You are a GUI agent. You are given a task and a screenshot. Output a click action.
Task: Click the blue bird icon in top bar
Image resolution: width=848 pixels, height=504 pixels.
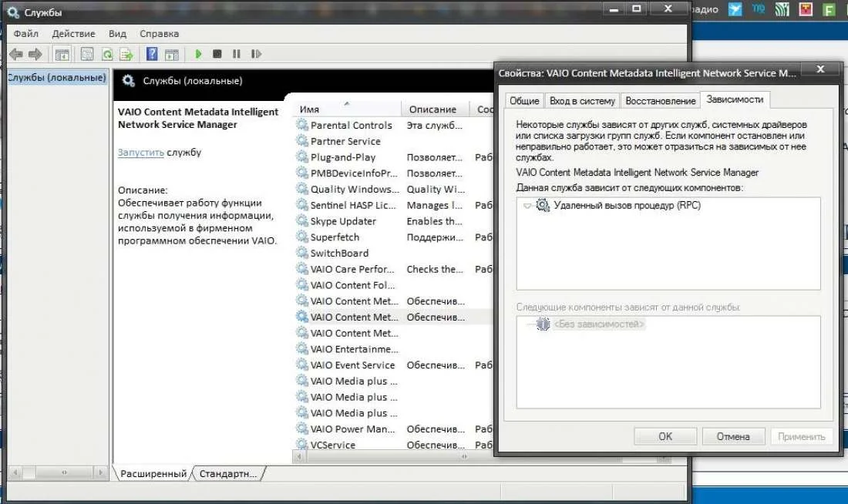coord(735,9)
